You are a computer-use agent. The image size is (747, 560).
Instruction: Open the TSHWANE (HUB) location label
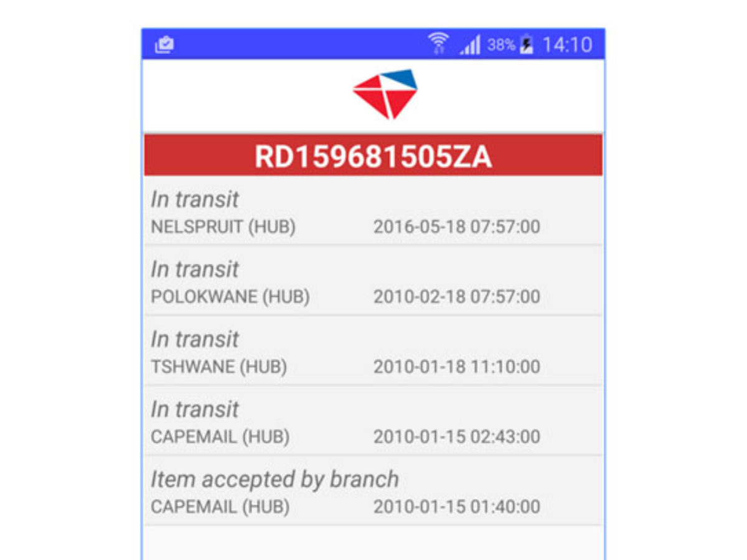coord(218,367)
